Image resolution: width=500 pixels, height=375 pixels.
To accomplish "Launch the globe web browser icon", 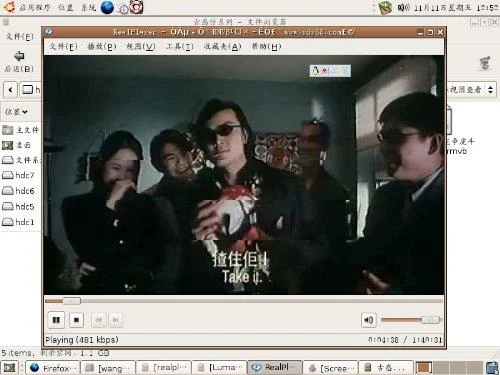I will [107, 7].
